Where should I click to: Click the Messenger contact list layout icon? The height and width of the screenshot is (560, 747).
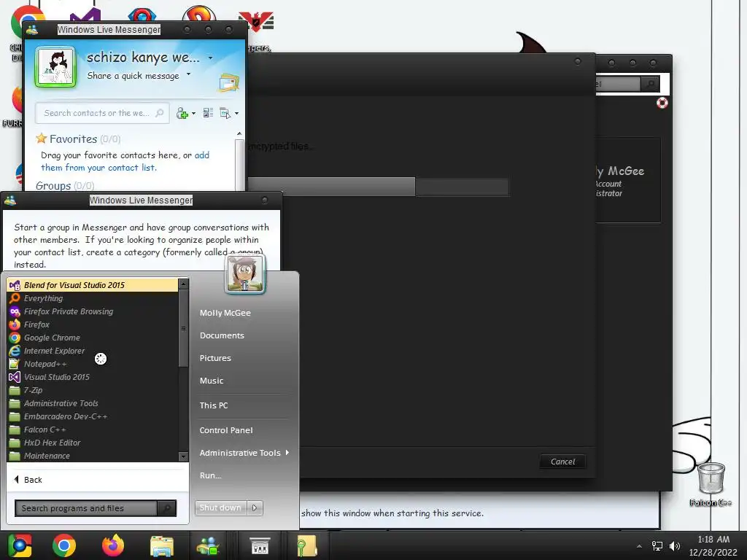pos(208,113)
